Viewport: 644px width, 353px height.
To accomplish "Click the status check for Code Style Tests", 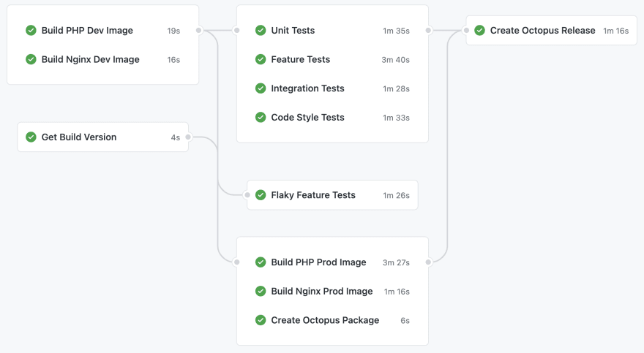I will coord(261,117).
